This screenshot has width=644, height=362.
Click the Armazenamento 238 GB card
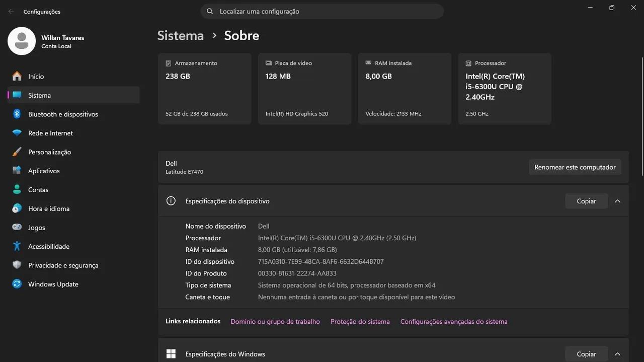click(205, 89)
